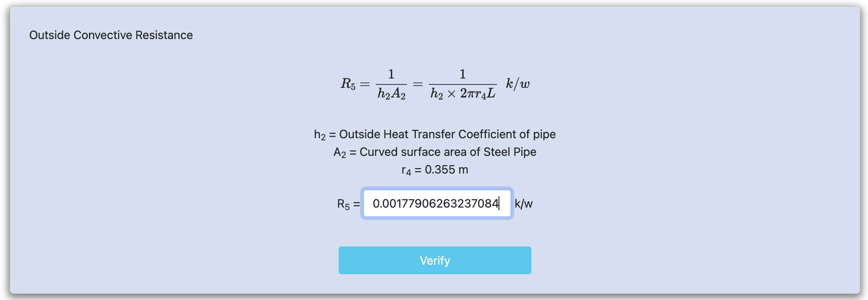Click the h2 × 2πr4L fraction
Screen dimensions: 868x300
(463, 93)
